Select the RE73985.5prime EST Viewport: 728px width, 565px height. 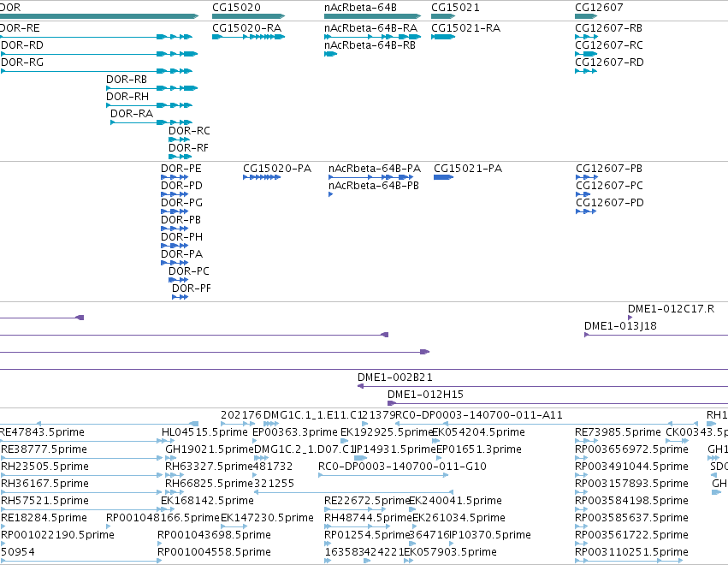click(x=586, y=441)
